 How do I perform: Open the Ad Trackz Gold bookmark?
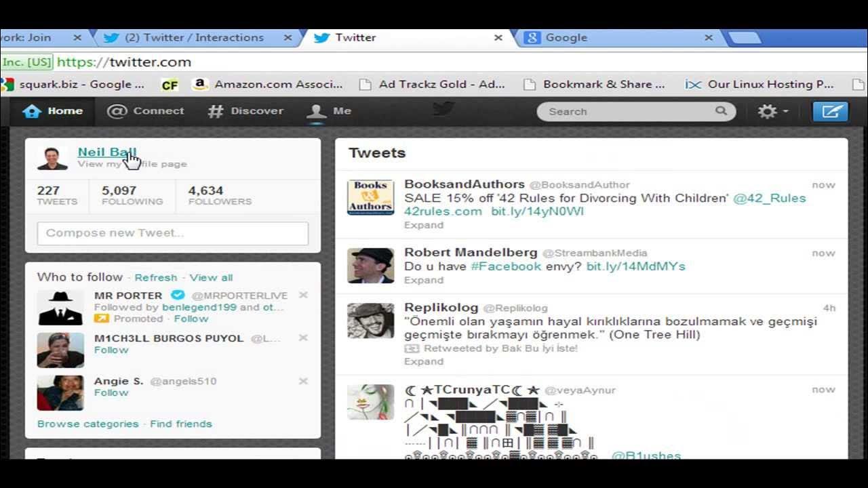tap(432, 85)
